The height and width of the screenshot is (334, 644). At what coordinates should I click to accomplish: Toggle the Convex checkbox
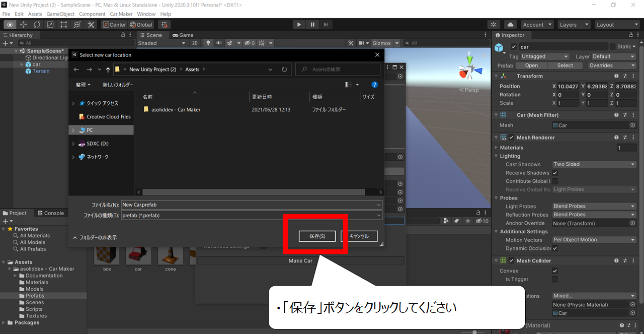555,271
